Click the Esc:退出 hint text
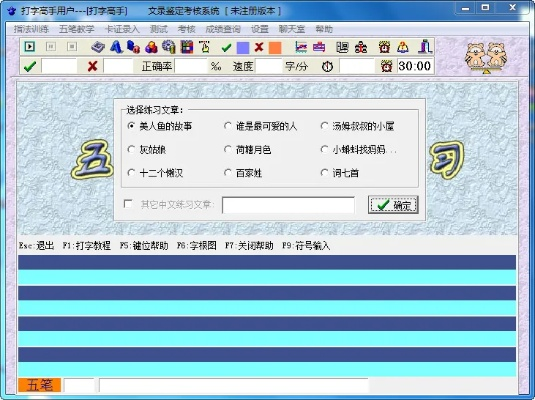 click(37, 246)
